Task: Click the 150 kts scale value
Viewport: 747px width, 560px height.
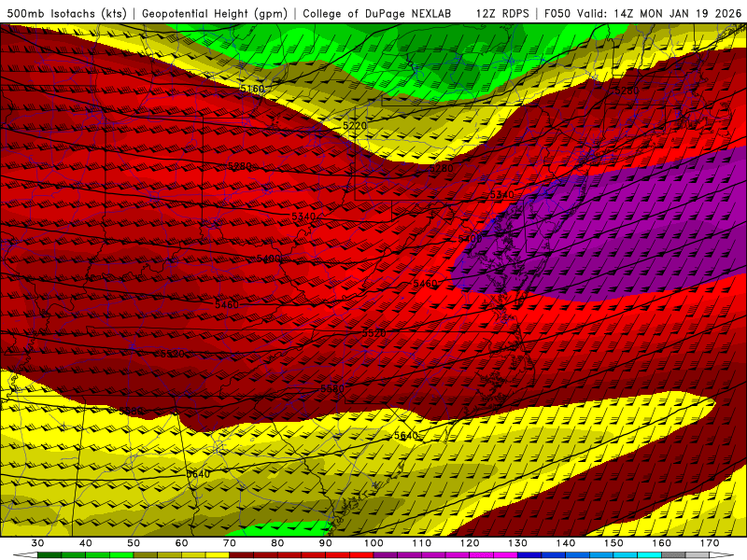Action: pos(613,543)
